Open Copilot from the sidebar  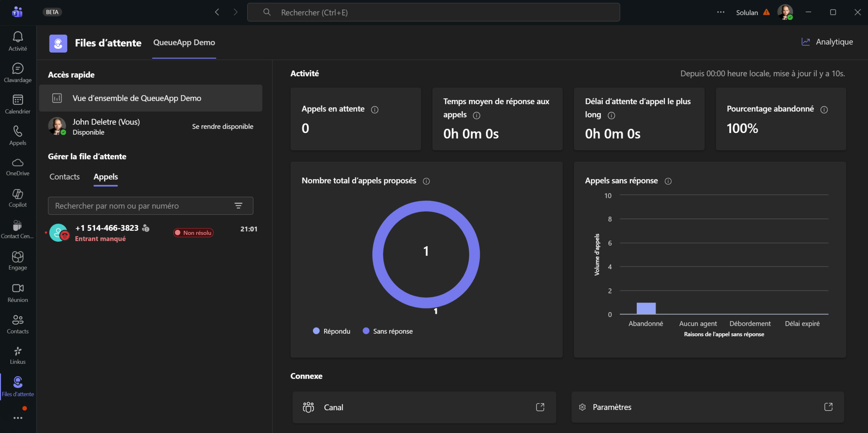tap(18, 194)
